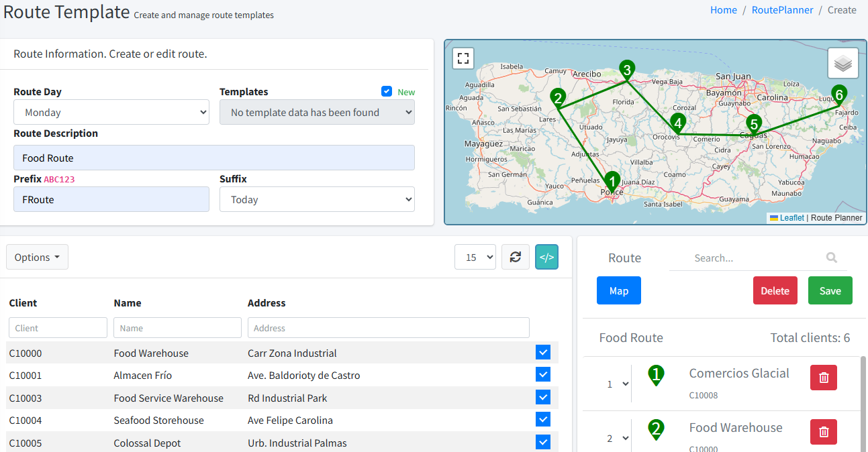The height and width of the screenshot is (452, 868).
Task: Change the page size dropdown showing 15
Action: [x=475, y=257]
